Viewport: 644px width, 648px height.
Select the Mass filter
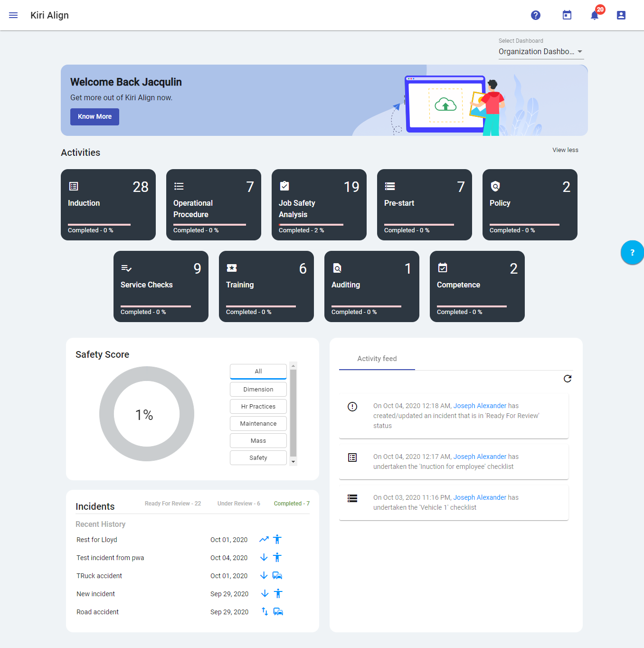258,440
